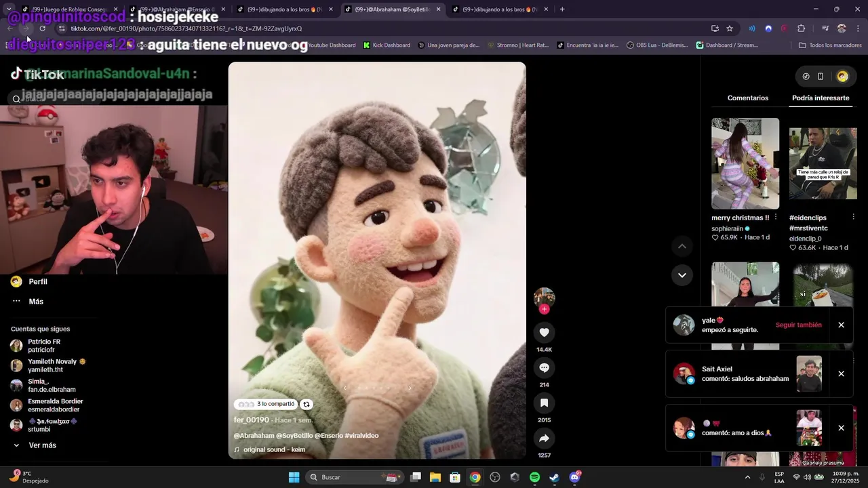Reload the page in the browser

click(x=42, y=28)
